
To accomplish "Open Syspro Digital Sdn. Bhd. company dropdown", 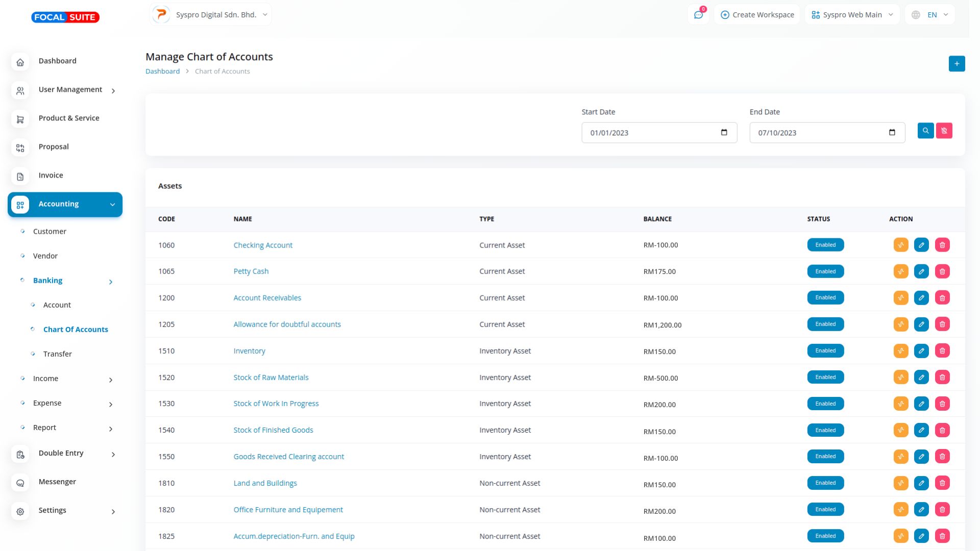I will point(211,15).
